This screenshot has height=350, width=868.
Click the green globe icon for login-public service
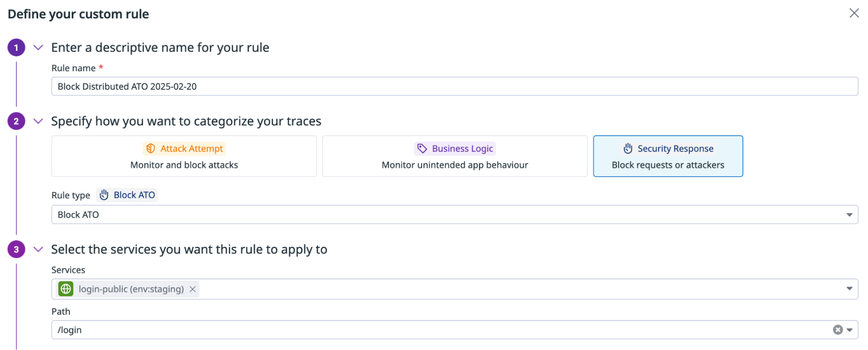[66, 289]
